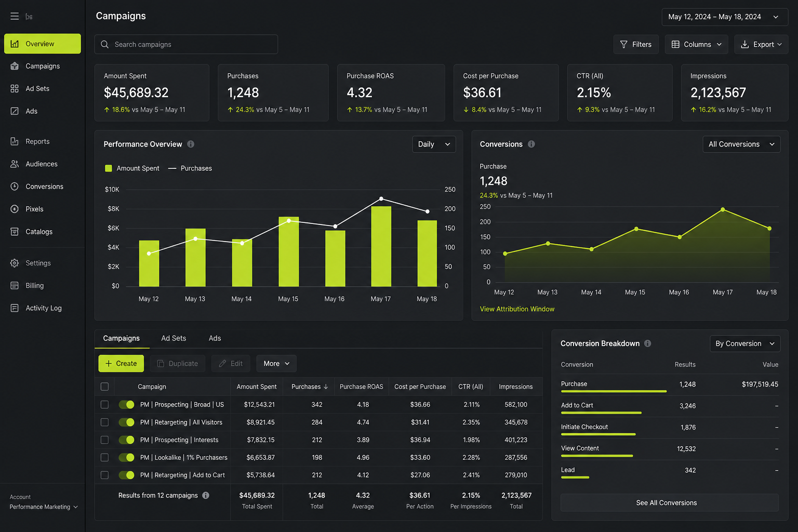Click the Edit button
Screen dimensions: 798x532
coord(231,364)
